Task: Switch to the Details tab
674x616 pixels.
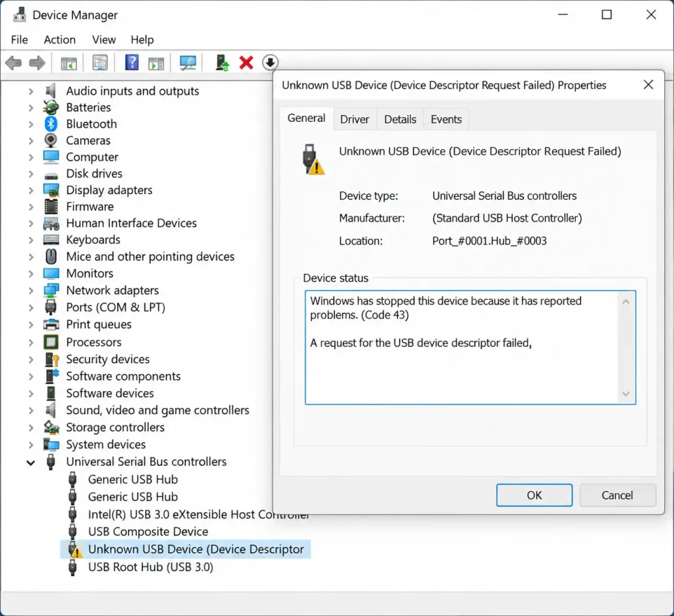Action: pos(400,119)
